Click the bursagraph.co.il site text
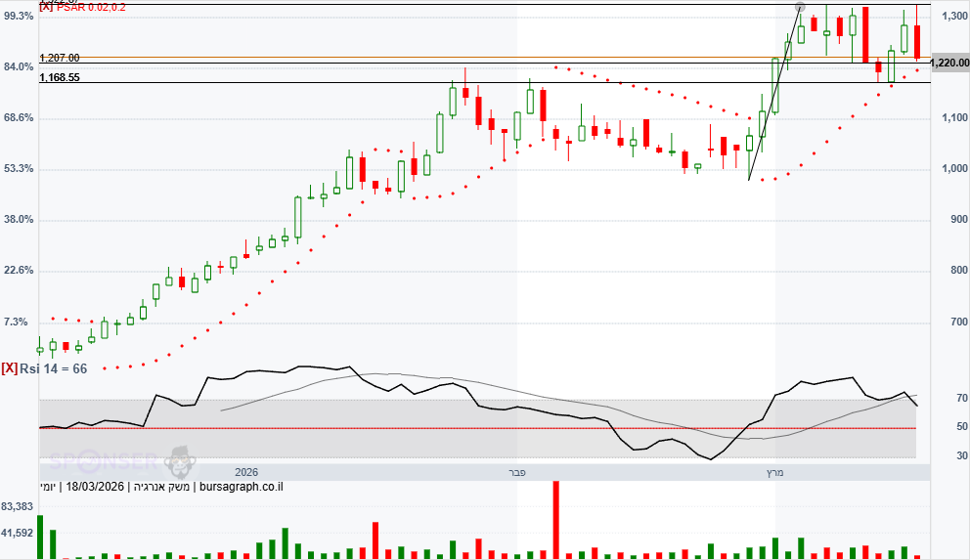This screenshot has height=560, width=970. click(241, 487)
